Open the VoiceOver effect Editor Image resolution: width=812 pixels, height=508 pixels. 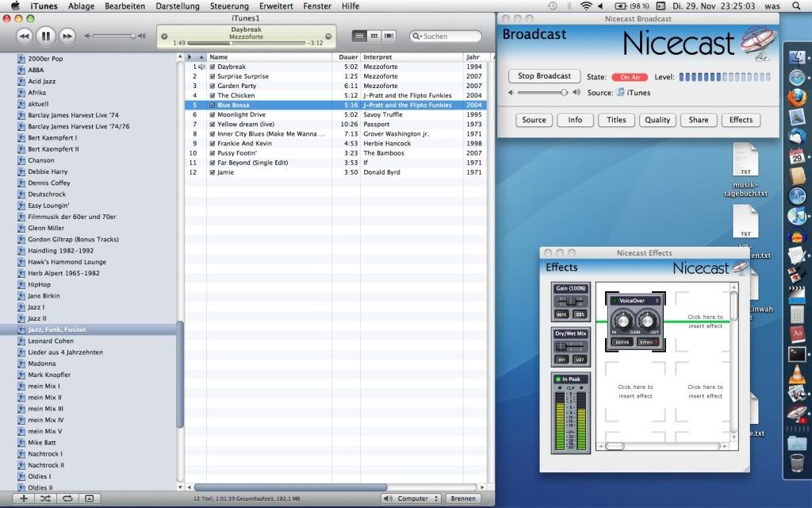click(x=622, y=342)
